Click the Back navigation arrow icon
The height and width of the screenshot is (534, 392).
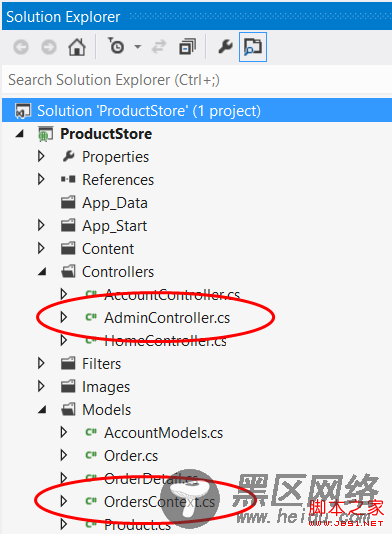(x=21, y=47)
